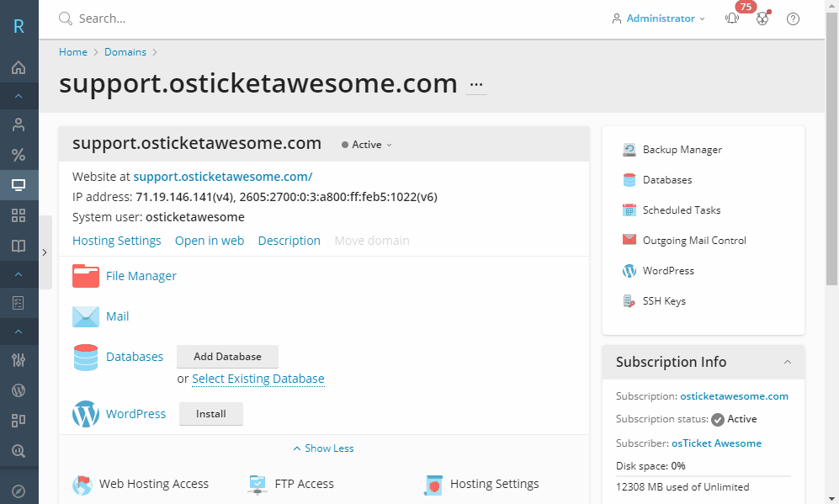Open Databases in right side panel
Screen dimensions: 839x504
667,180
